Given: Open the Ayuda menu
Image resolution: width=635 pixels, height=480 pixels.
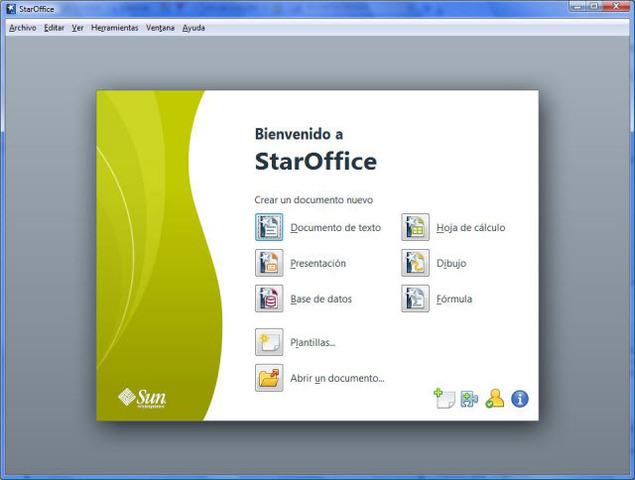Looking at the screenshot, I should tap(194, 28).
